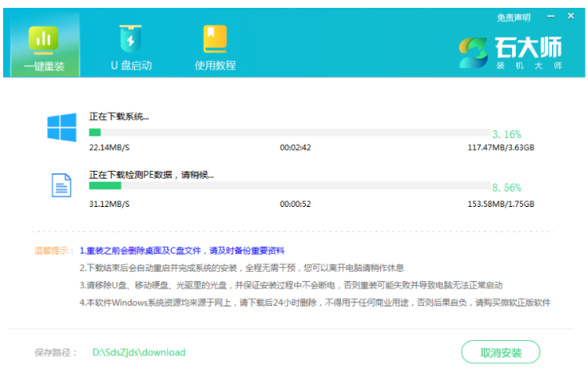This screenshot has width=588, height=373.
Task: Switch to the 一键重装 tab label
Action: click(43, 65)
